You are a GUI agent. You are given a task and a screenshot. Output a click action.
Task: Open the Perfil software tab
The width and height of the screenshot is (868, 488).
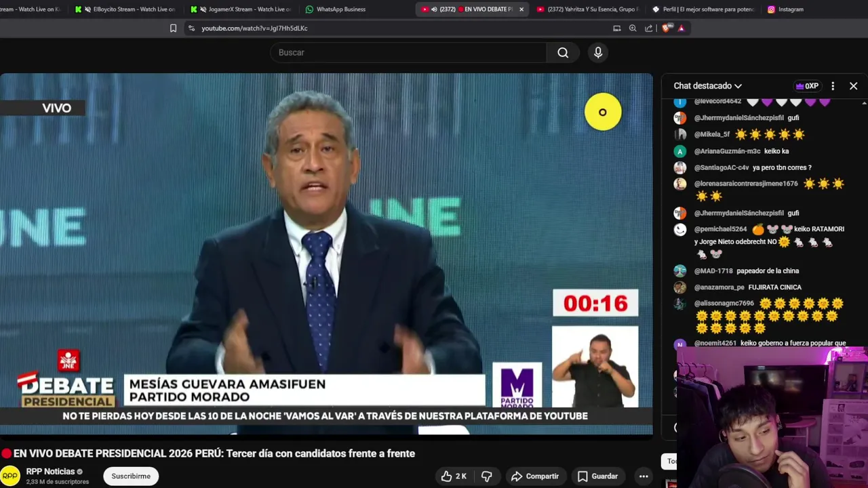703,9
